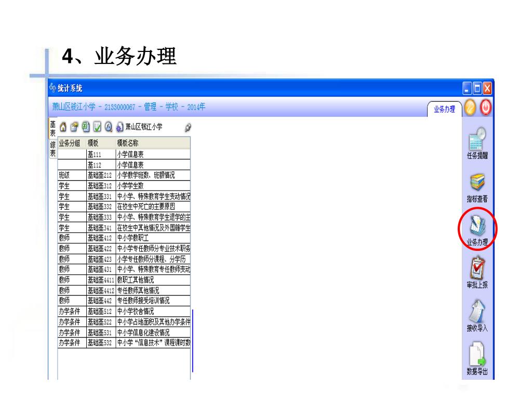Click the 模板 column header
Viewport: 532px width, 399px height.
[x=101, y=143]
